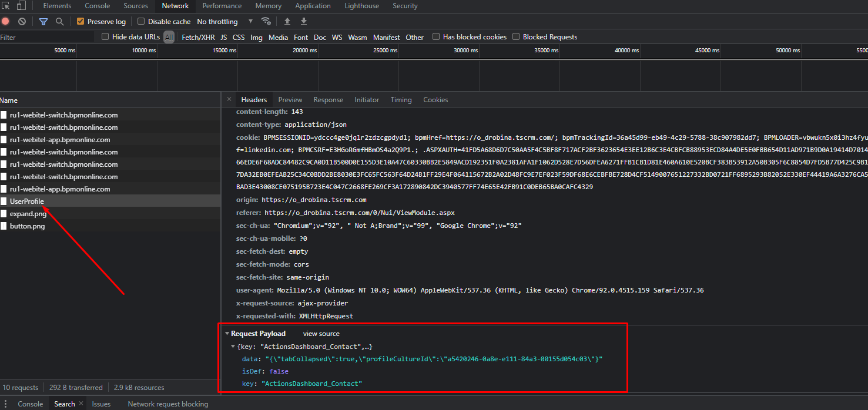The image size is (868, 410).
Task: Filter requests by Other type
Action: (414, 37)
